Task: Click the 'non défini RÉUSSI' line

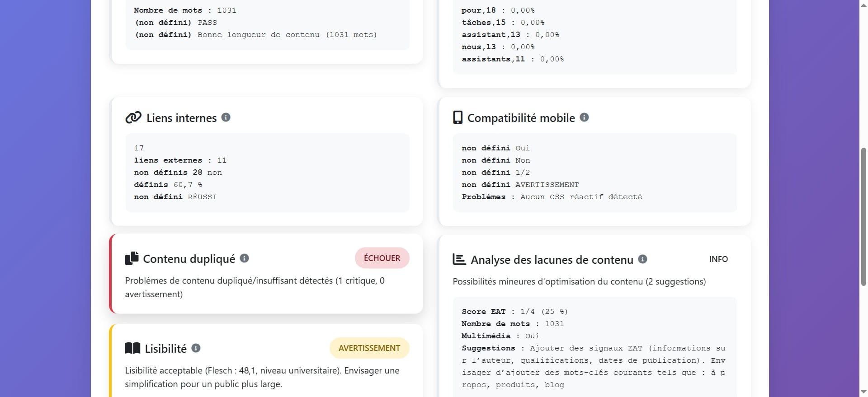Action: point(175,196)
